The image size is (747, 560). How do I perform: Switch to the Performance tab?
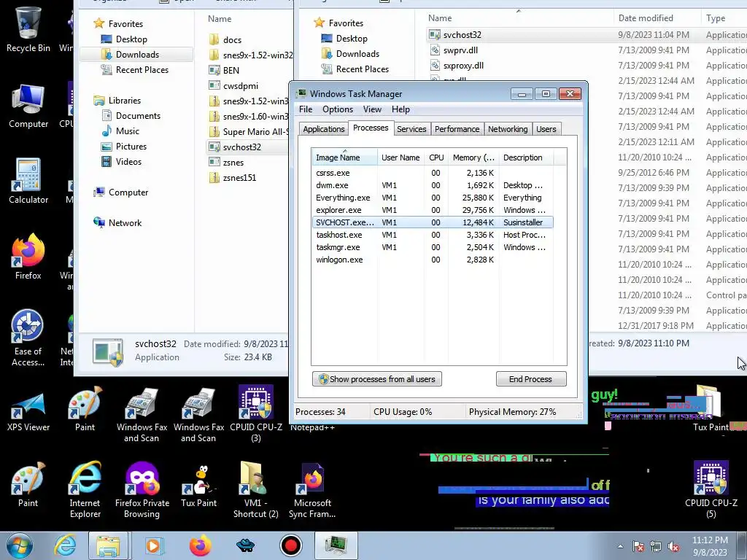coord(457,129)
